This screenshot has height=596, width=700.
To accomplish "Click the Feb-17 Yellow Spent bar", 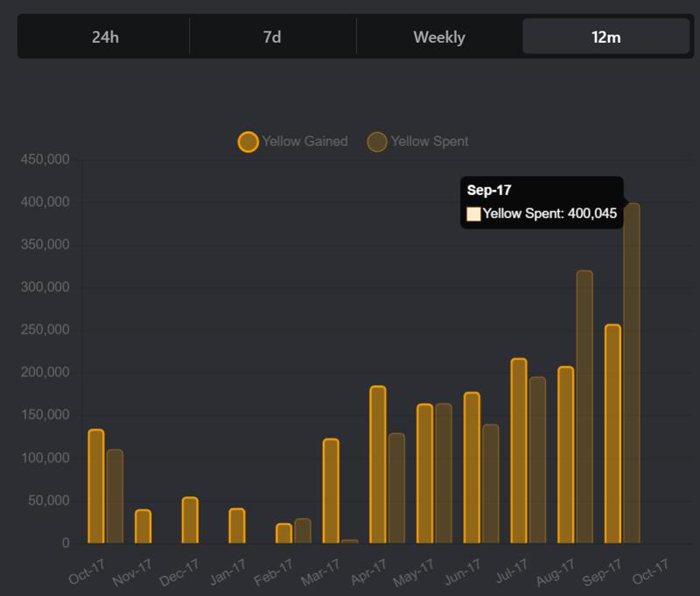I will tap(303, 531).
